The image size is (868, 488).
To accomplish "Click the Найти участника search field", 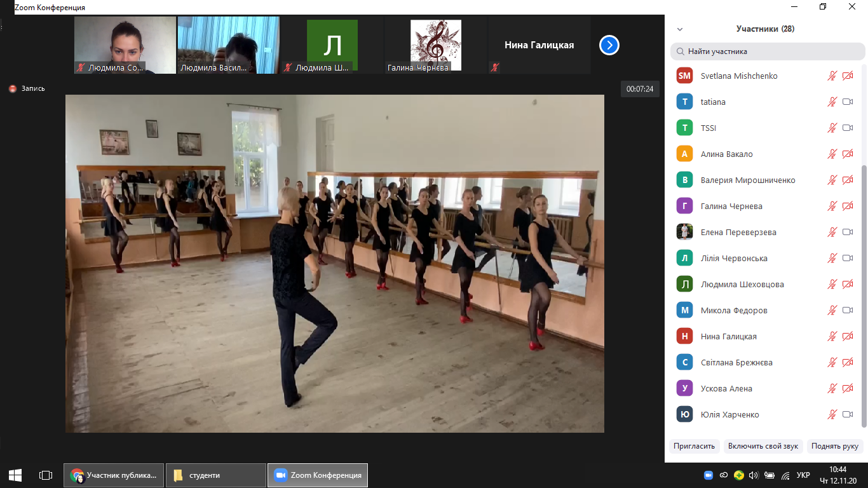I will point(767,51).
